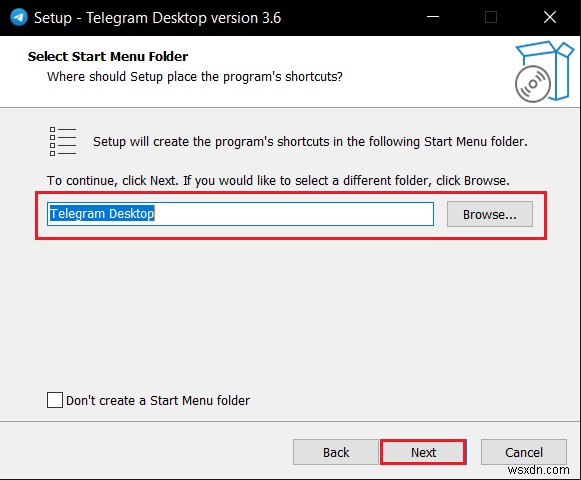Click the Where should Setup place shortcuts text

pos(195,77)
